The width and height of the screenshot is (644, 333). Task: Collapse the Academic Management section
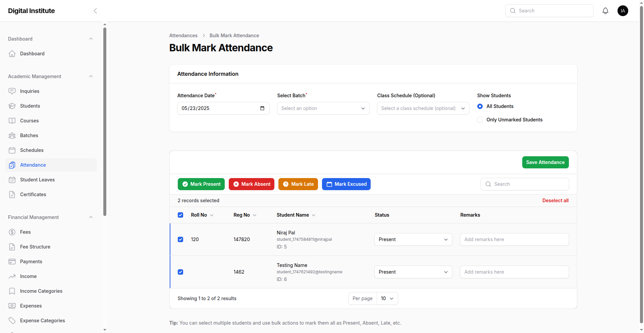(91, 76)
